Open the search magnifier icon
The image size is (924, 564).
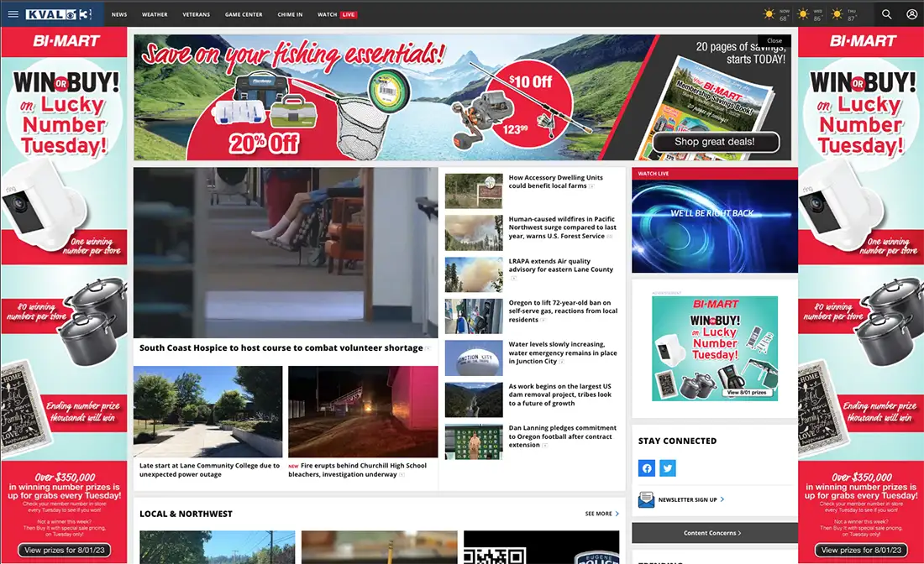coord(886,14)
